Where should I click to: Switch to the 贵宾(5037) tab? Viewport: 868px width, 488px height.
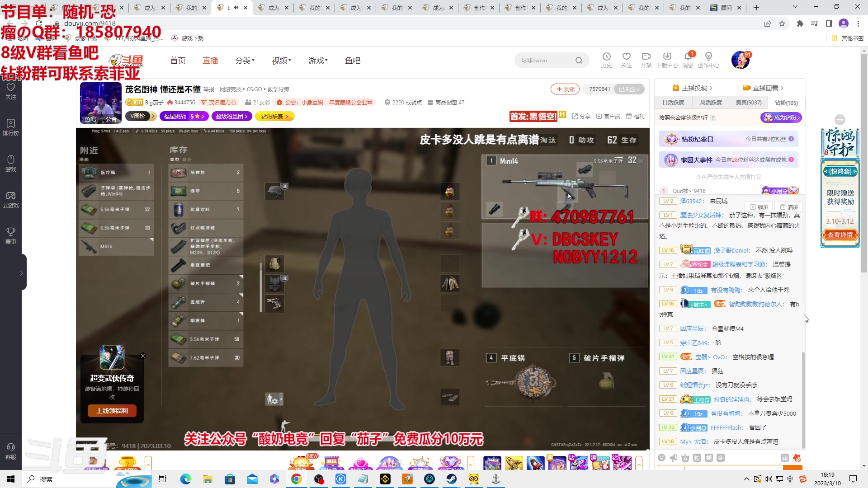(x=748, y=103)
